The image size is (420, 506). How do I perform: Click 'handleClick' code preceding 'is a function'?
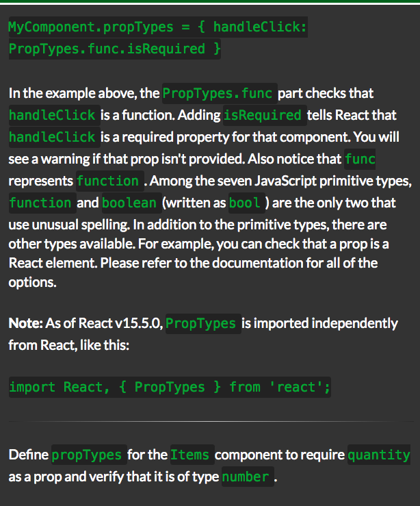click(55, 115)
